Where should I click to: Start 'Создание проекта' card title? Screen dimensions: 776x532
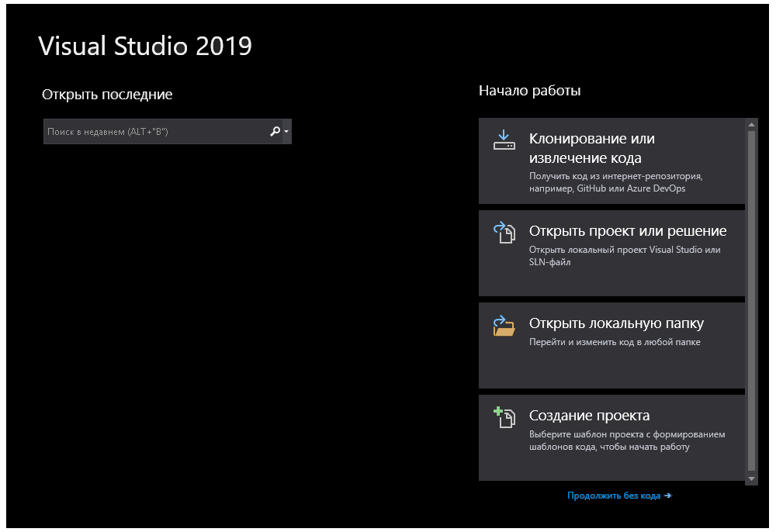click(x=589, y=416)
